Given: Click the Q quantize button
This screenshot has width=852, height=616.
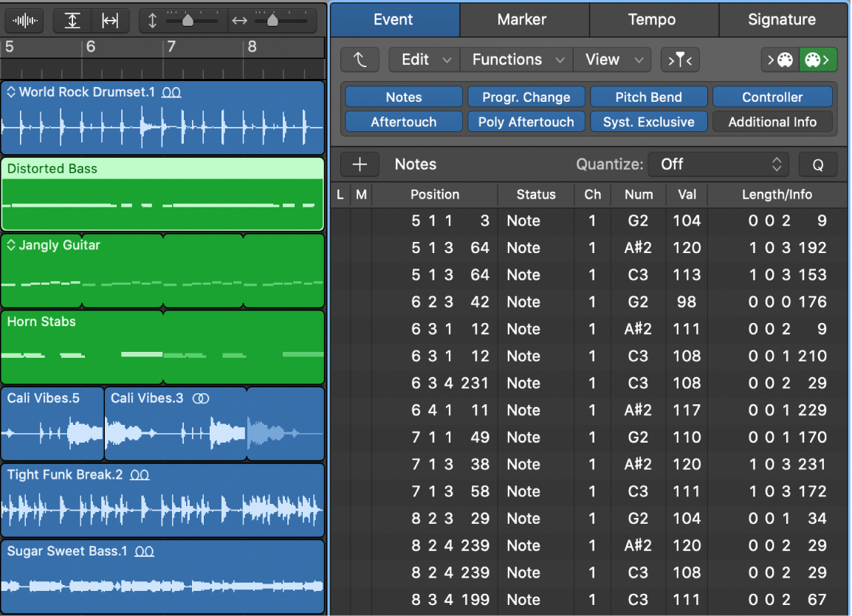Looking at the screenshot, I should 817,164.
